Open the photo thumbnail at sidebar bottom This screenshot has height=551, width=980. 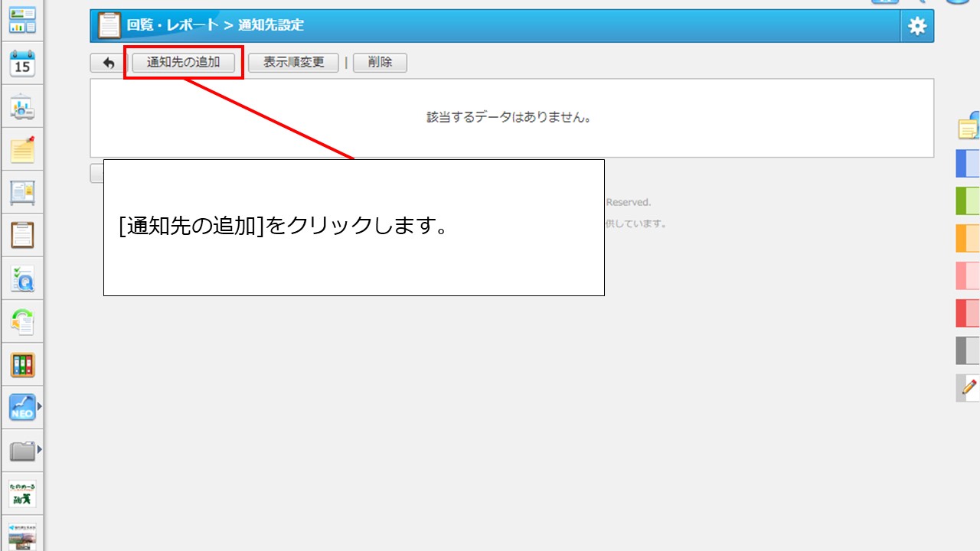tap(22, 536)
